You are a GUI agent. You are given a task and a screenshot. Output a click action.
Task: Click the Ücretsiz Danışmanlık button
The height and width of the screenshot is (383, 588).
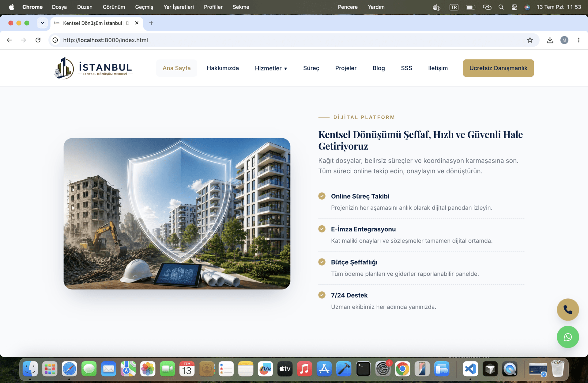click(x=498, y=68)
